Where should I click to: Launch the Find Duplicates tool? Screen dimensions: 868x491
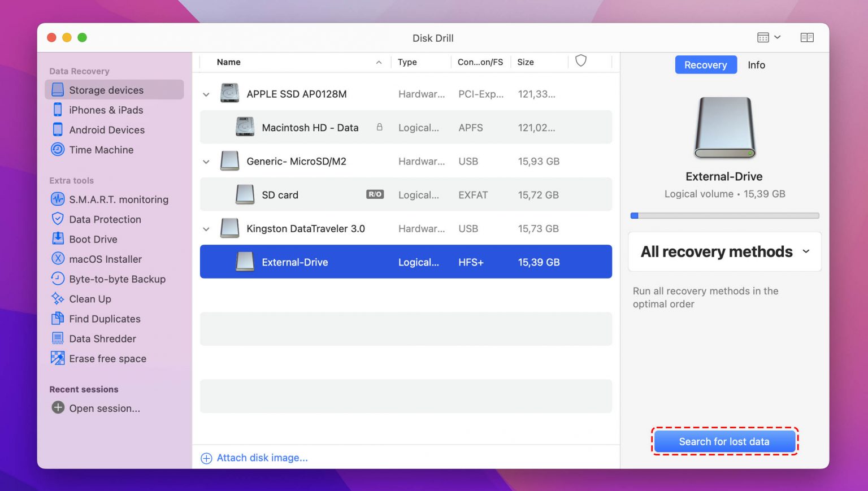(x=105, y=319)
